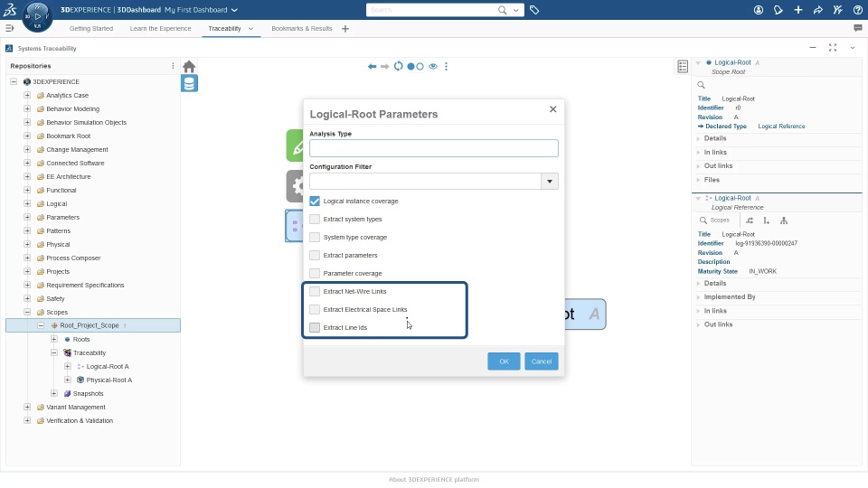Click the hierarchy tree icon near Scopes

[784, 221]
